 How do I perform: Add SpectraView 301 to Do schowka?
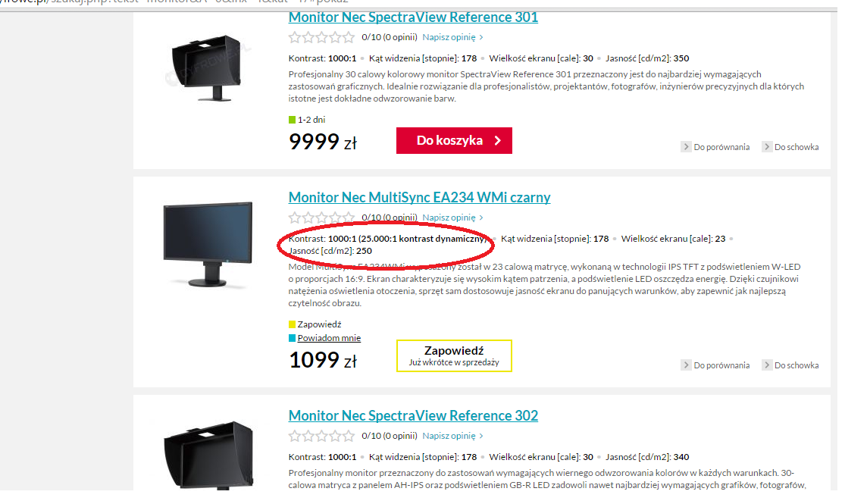click(790, 147)
